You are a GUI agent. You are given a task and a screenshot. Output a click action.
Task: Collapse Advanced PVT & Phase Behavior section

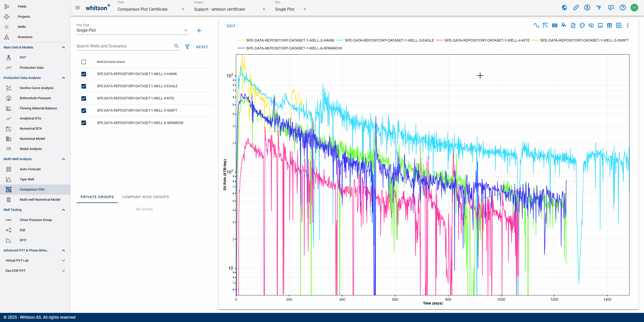point(63,250)
